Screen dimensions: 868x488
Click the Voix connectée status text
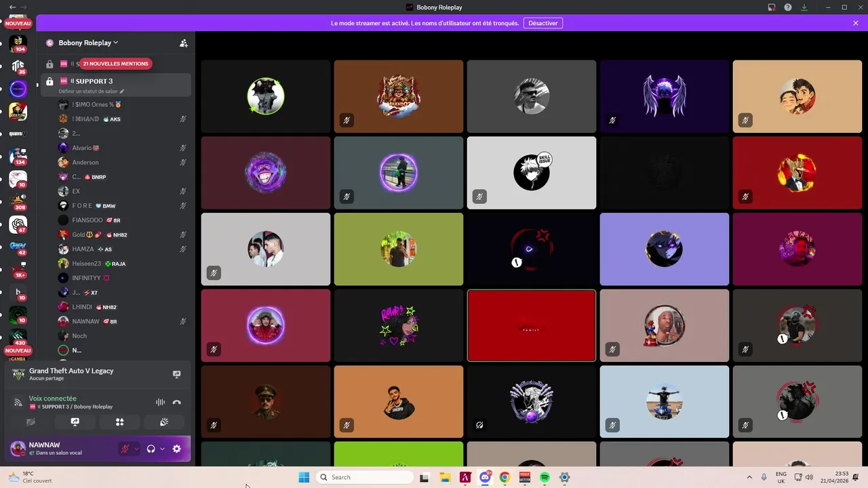click(53, 399)
